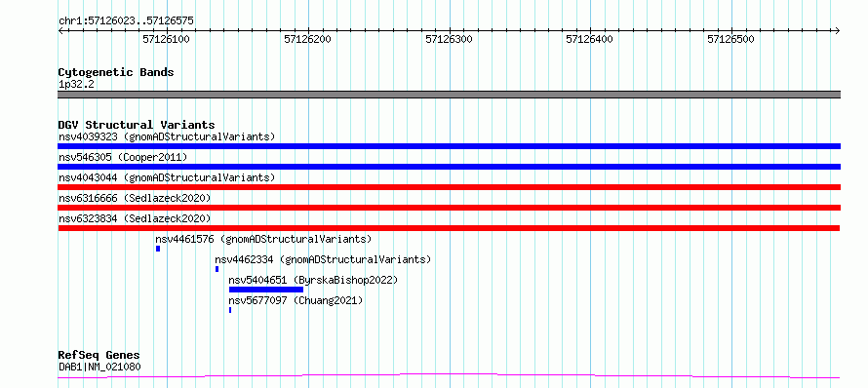Click ruler position 57126100

167,39
